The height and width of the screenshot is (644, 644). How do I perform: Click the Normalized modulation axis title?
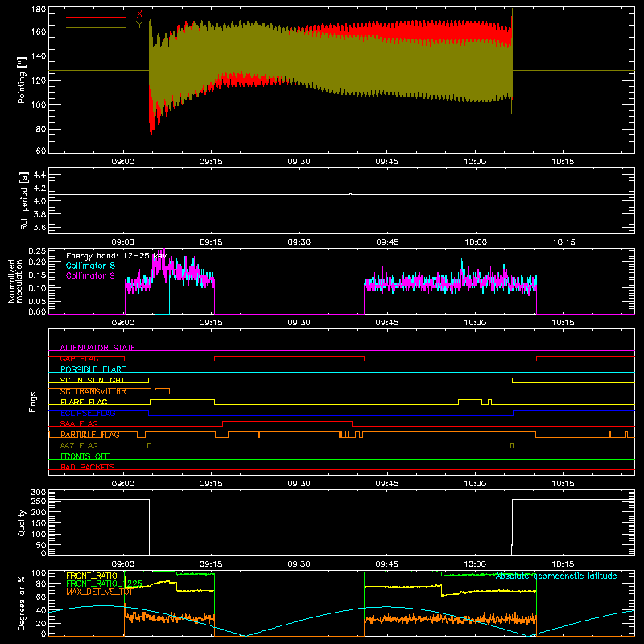point(15,281)
